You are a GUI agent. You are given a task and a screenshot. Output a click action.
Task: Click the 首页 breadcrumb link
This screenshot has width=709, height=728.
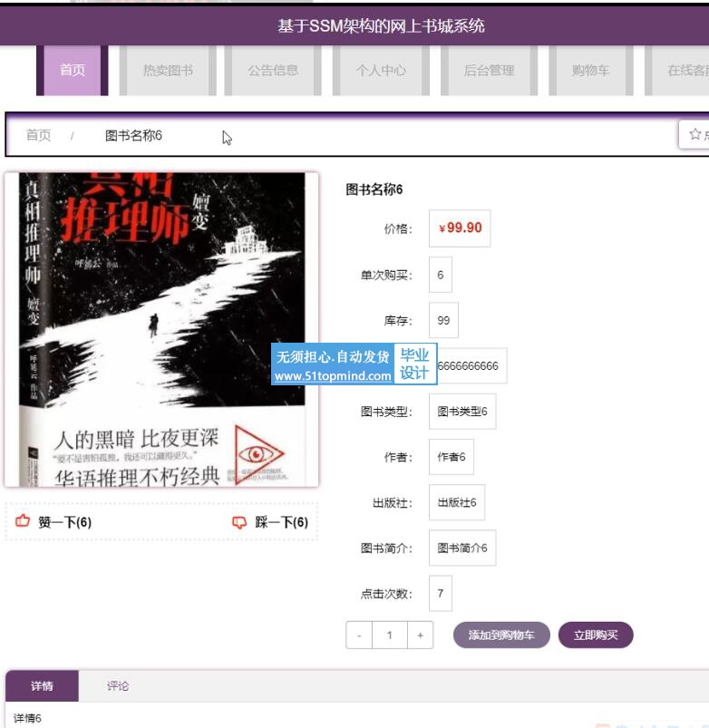(38, 135)
